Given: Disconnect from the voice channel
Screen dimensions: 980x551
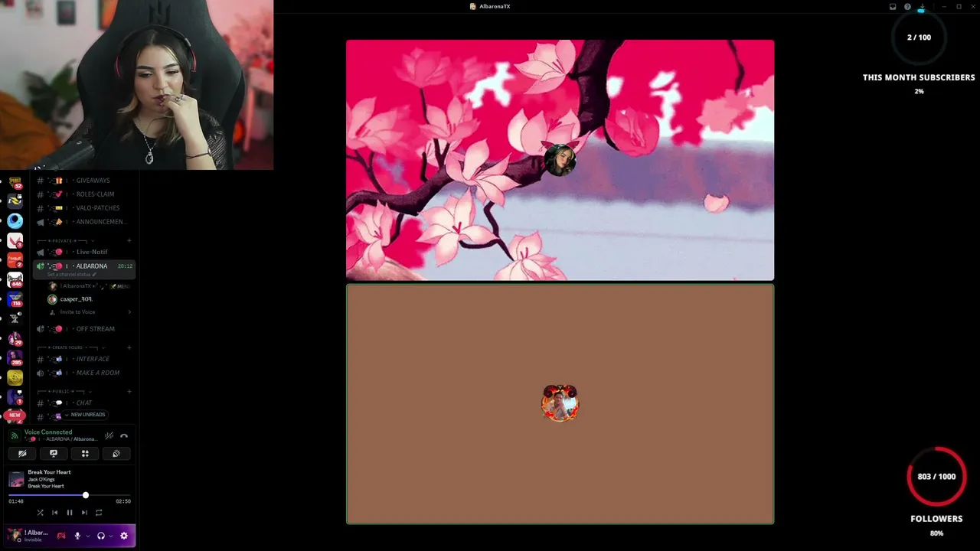Looking at the screenshot, I should click(124, 435).
